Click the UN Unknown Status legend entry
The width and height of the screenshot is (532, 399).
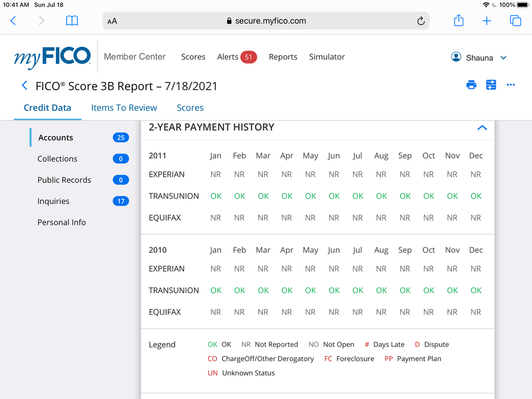point(241,373)
